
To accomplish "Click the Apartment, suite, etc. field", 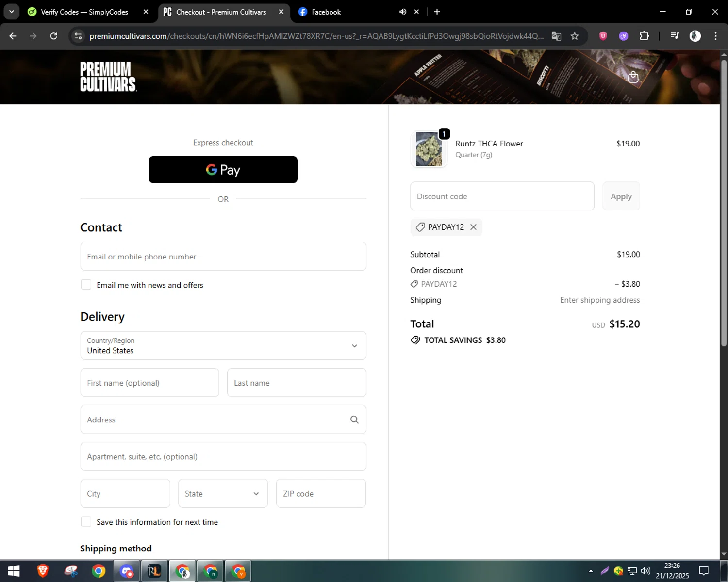I will [x=223, y=456].
